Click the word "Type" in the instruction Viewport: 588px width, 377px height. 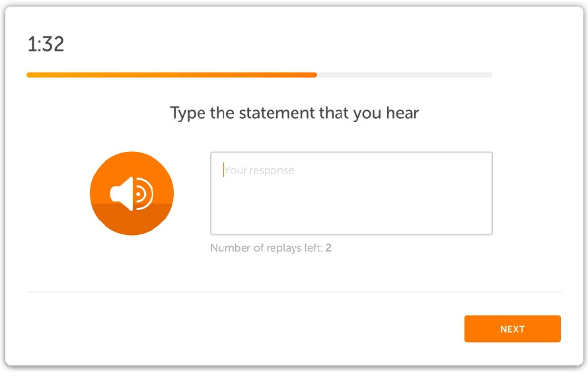[187, 114]
